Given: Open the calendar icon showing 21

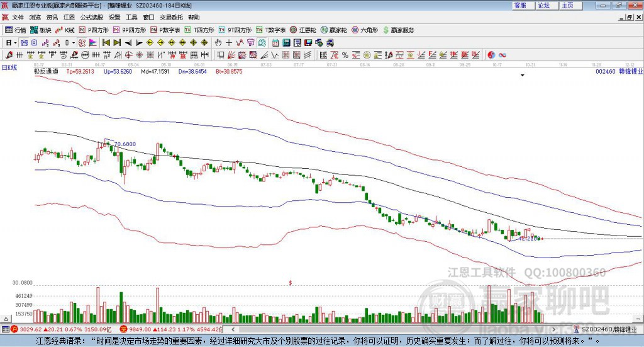Looking at the screenshot, I should coord(275,42).
